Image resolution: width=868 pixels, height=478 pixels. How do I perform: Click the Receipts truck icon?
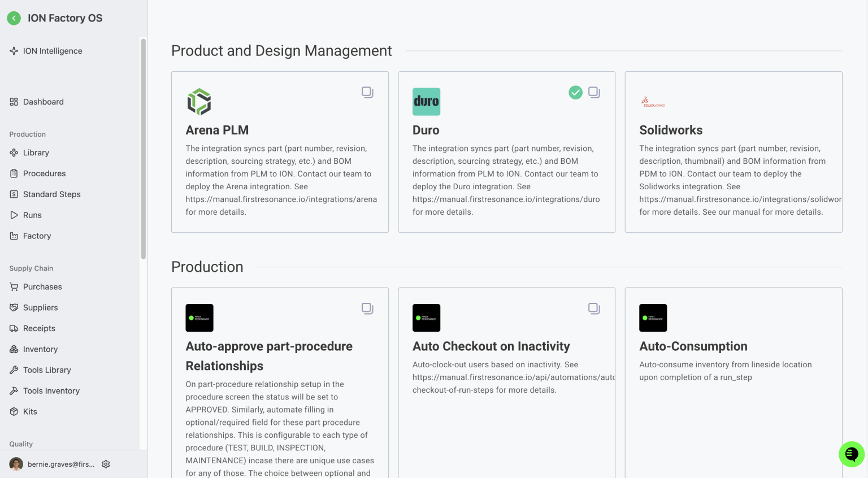pyautogui.click(x=14, y=329)
